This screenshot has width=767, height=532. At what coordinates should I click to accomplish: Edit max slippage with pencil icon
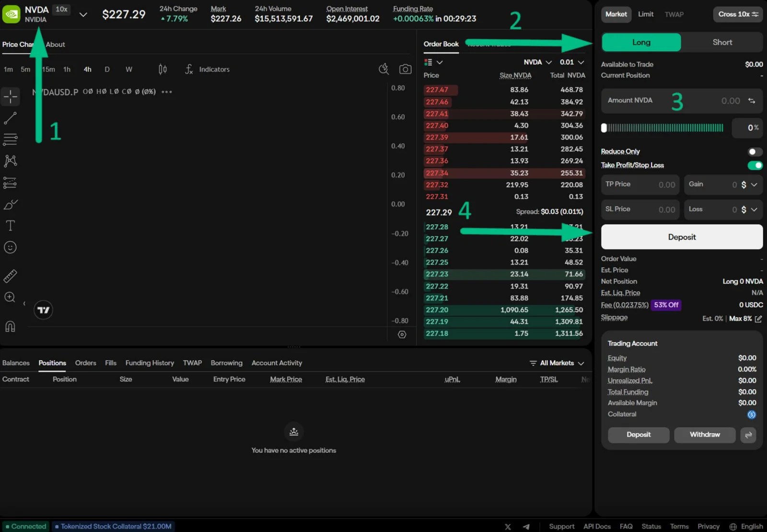758,319
